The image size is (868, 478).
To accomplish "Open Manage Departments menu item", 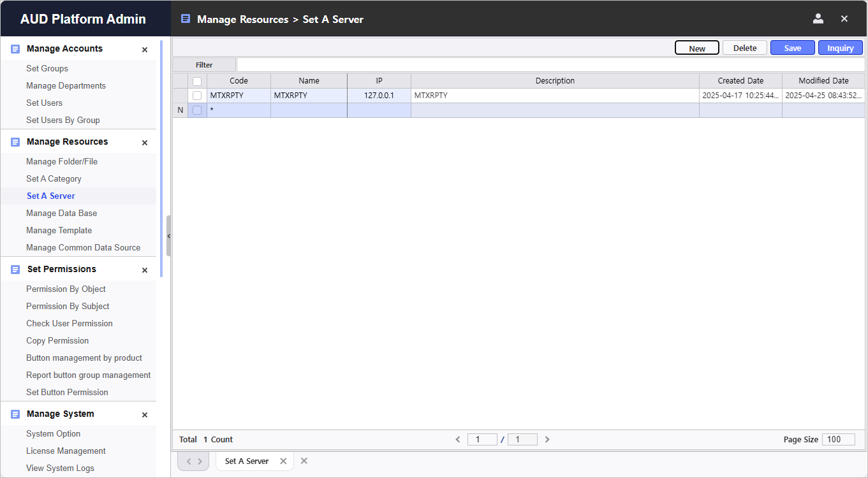I will coord(66,85).
